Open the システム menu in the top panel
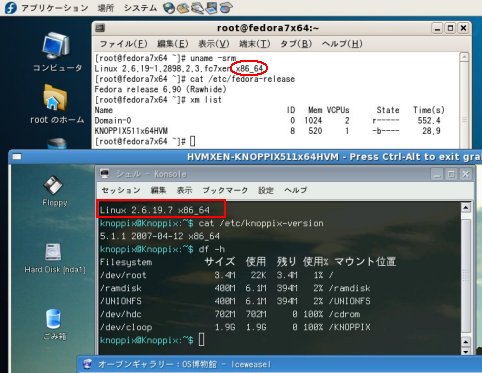 coord(140,8)
